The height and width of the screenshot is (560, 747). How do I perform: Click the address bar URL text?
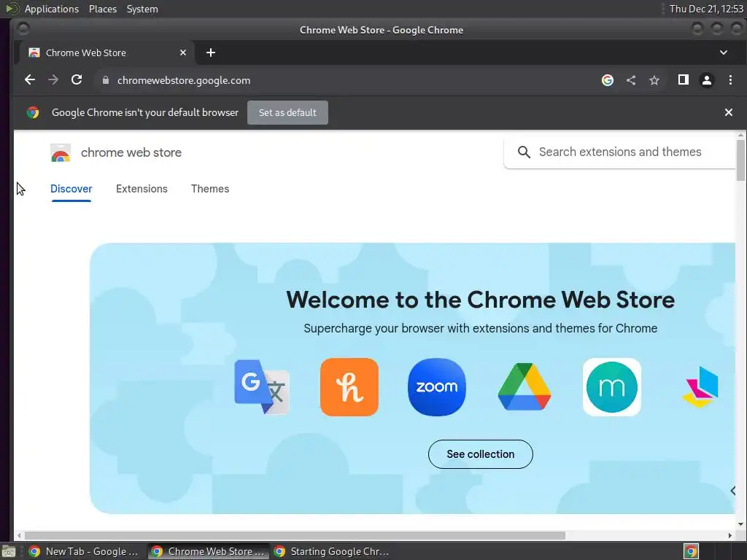184,80
